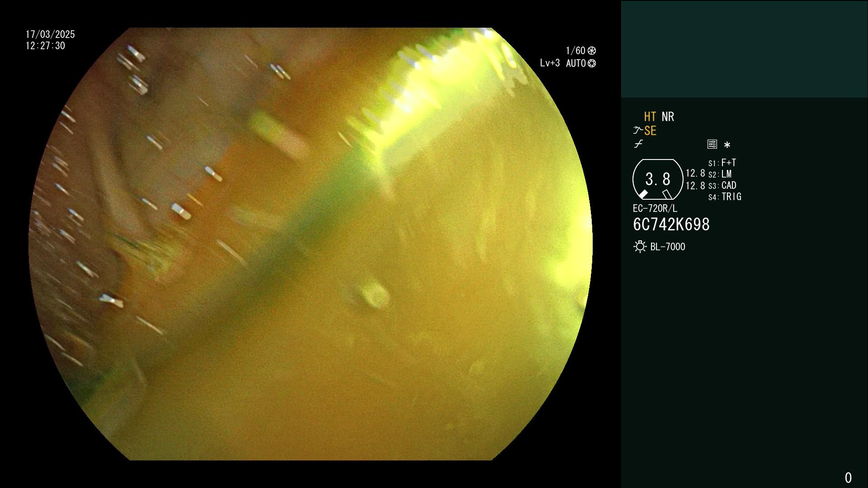Click the Lv+3 brightness level value
The width and height of the screenshot is (868, 488).
[550, 63]
